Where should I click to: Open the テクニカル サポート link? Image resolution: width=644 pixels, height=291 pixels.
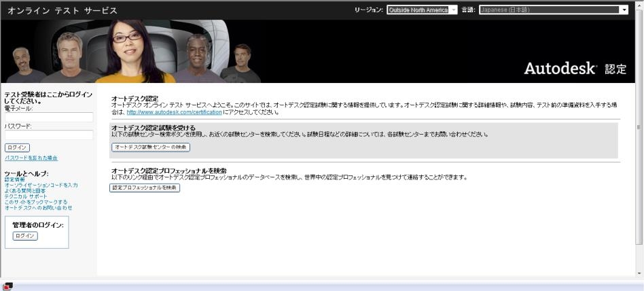point(26,196)
